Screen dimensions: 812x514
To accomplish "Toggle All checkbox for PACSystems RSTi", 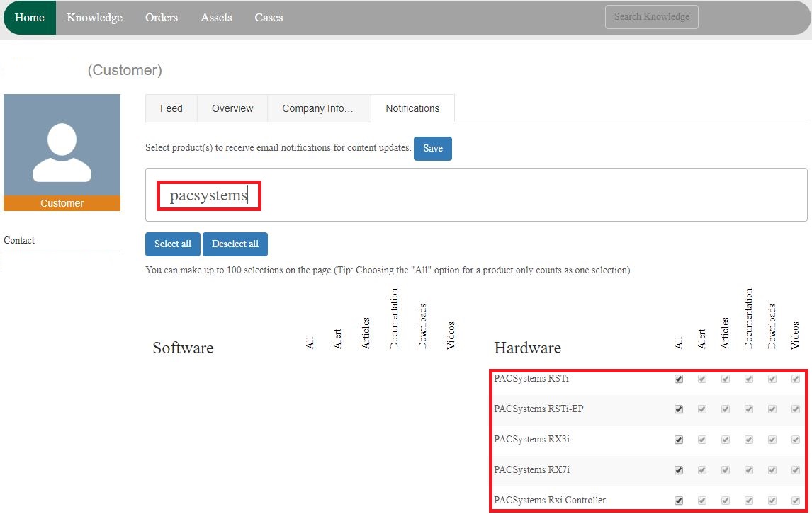I will (679, 379).
